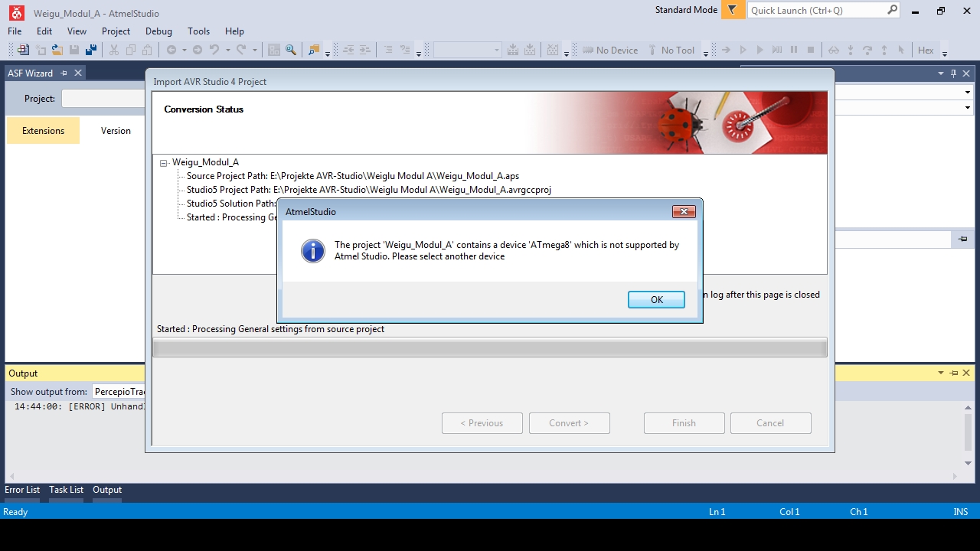The height and width of the screenshot is (551, 980).
Task: Click the Step Over curved arrow icon
Action: 867,50
